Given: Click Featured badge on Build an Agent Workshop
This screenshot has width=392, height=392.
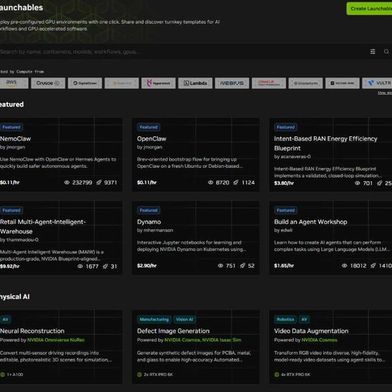Looking at the screenshot, I should [x=286, y=210].
